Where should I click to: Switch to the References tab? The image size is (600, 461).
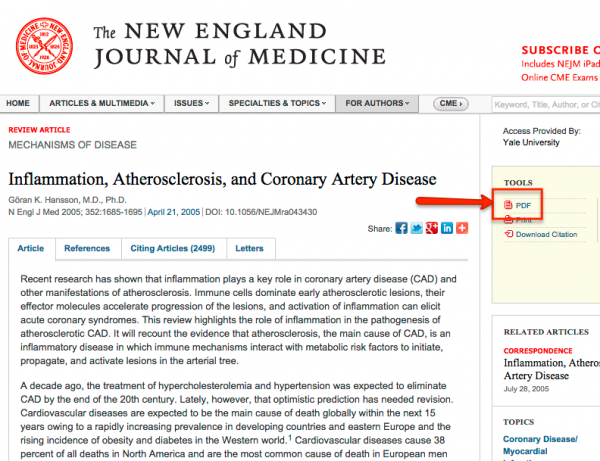pyautogui.click(x=87, y=248)
